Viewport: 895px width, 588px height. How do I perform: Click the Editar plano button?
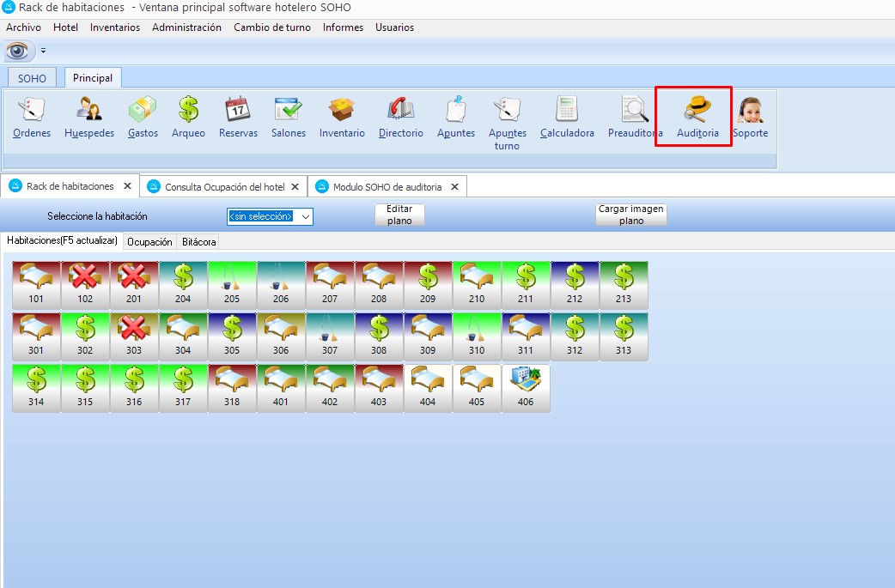point(399,215)
